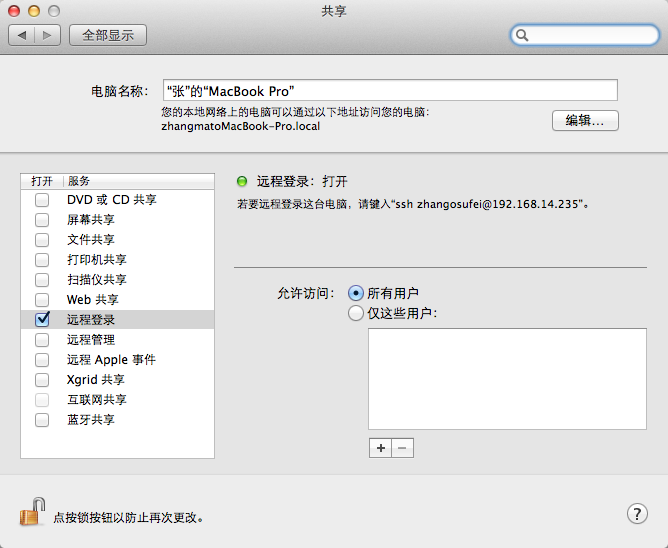Click the 打开 column header
Screen dimensions: 668x548
point(42,181)
